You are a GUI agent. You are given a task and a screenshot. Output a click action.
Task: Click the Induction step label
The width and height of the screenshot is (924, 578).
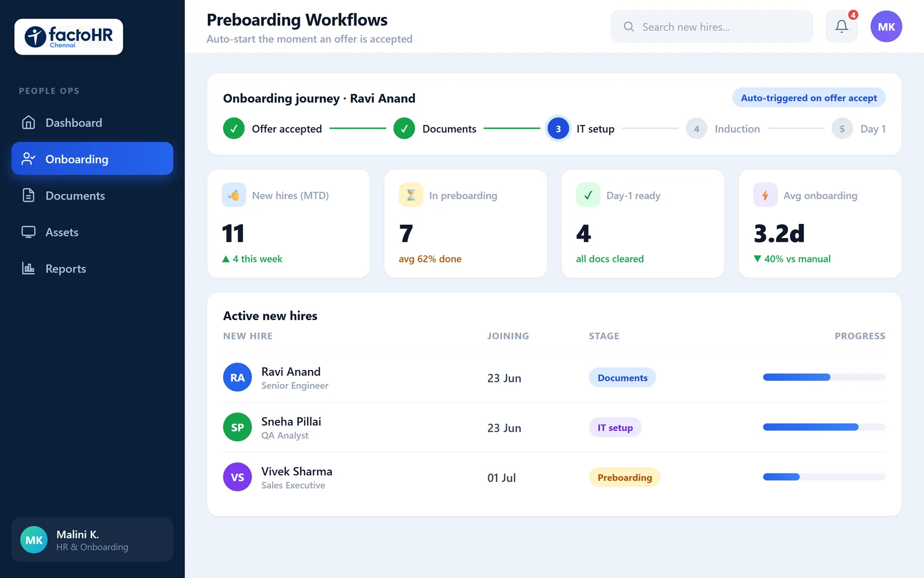pos(737,129)
